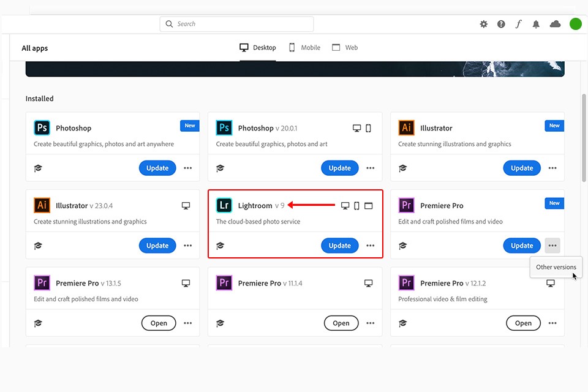Click the Lightroom tutorials graduation cap icon
588x392 pixels.
pyautogui.click(x=221, y=246)
